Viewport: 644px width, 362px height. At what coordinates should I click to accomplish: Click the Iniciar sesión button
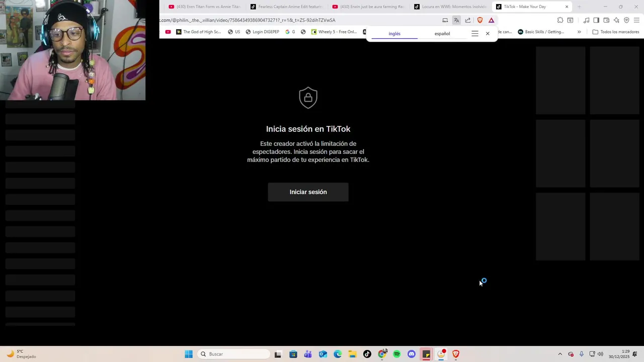tap(308, 192)
